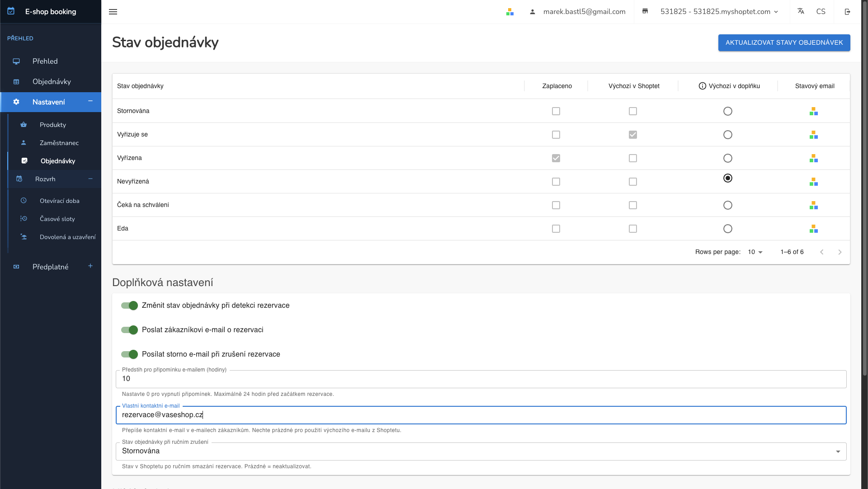Expand Předplatné section with plus icon
The height and width of the screenshot is (489, 868).
[x=90, y=266]
